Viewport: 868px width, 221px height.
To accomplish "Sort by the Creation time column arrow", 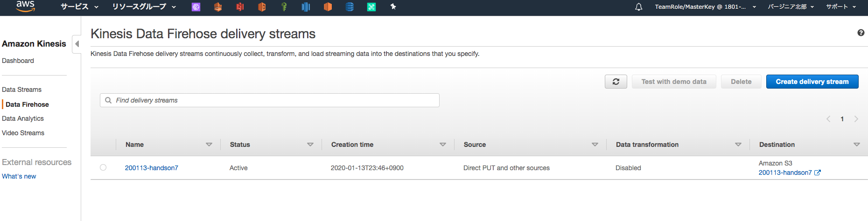I will tap(443, 145).
